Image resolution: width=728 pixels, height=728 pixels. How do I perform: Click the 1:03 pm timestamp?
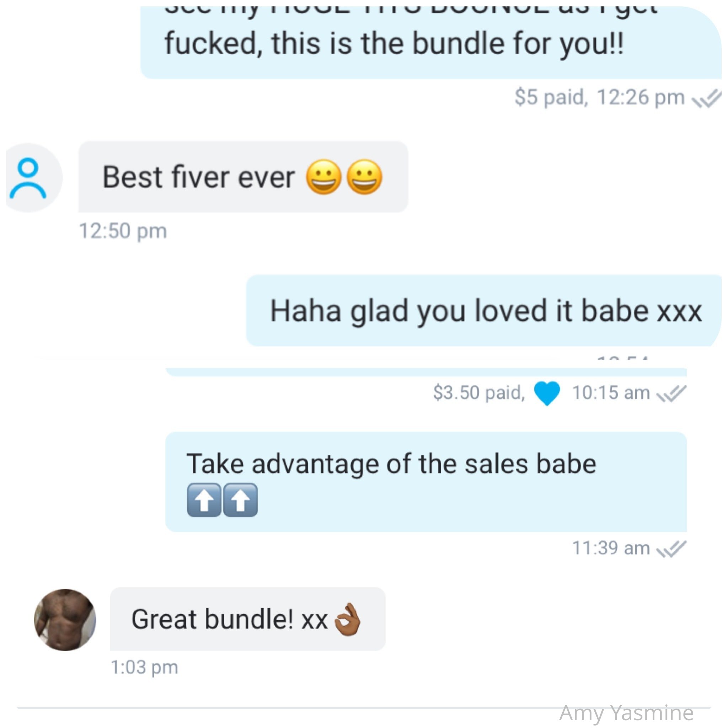(x=144, y=667)
